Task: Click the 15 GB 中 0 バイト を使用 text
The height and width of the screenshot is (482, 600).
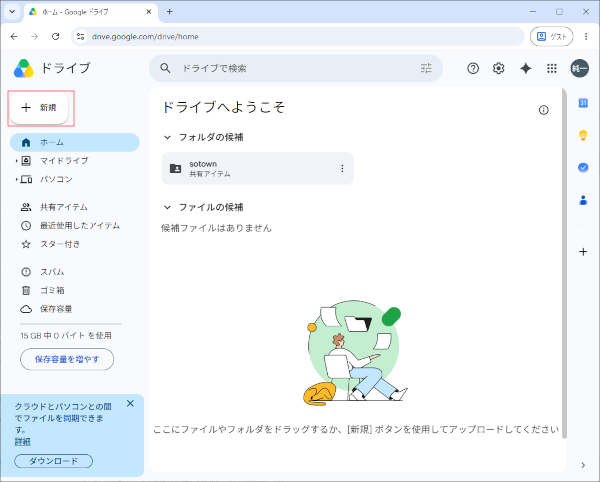Action: tap(66, 335)
